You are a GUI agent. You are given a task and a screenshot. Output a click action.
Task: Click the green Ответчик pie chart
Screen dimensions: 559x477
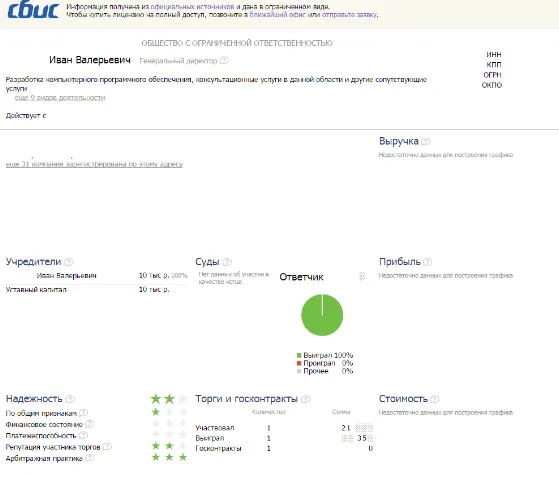(322, 315)
